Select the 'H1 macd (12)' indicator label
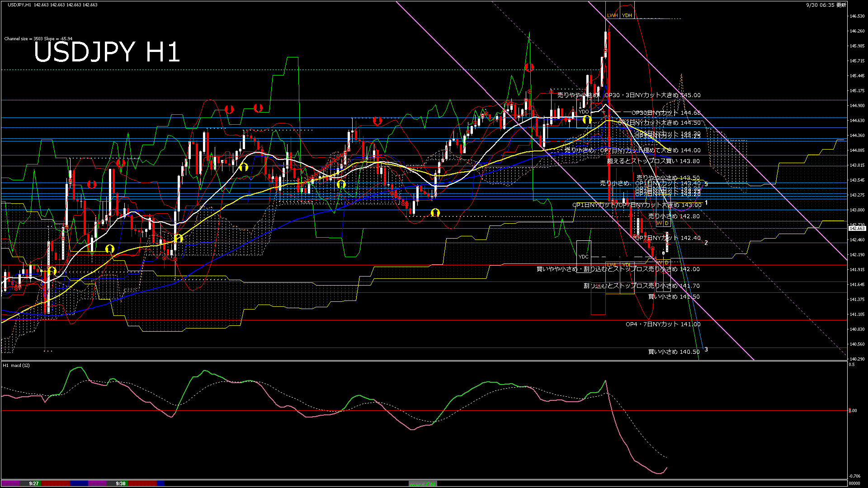 click(16, 365)
